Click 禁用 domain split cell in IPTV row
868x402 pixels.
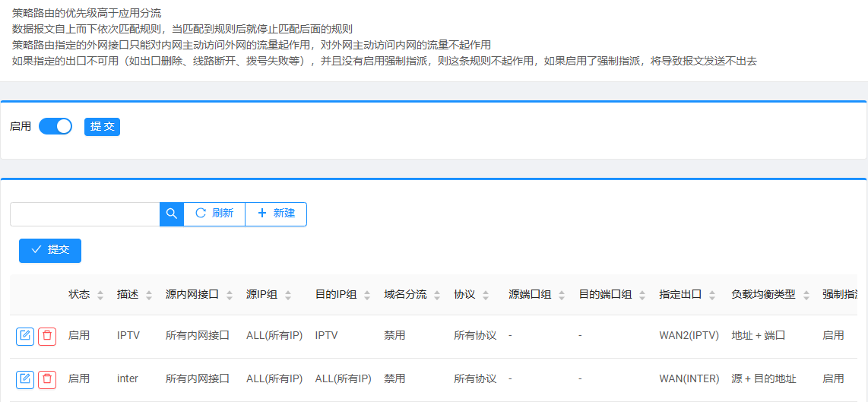[394, 336]
